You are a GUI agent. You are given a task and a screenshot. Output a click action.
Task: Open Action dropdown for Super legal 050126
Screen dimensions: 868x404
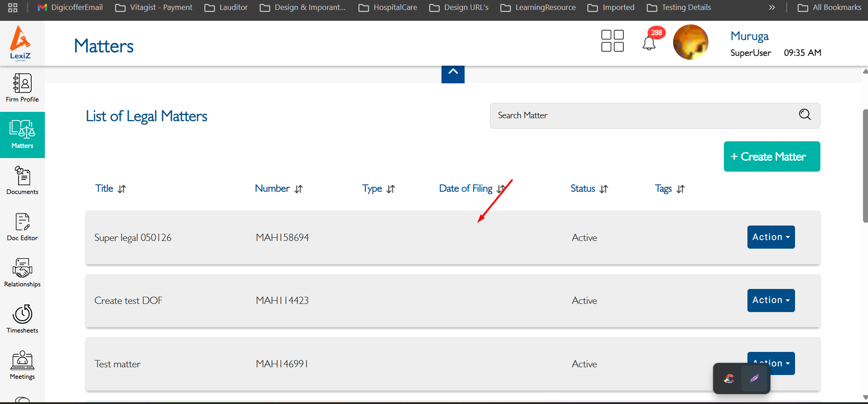click(x=771, y=237)
